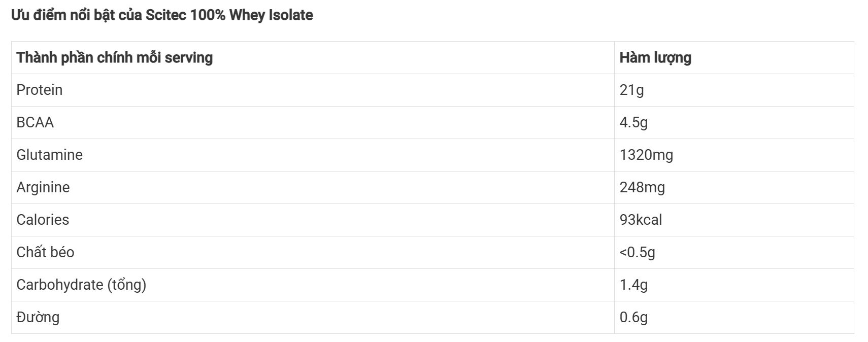Click the 93kcal calories value

pyautogui.click(x=641, y=220)
